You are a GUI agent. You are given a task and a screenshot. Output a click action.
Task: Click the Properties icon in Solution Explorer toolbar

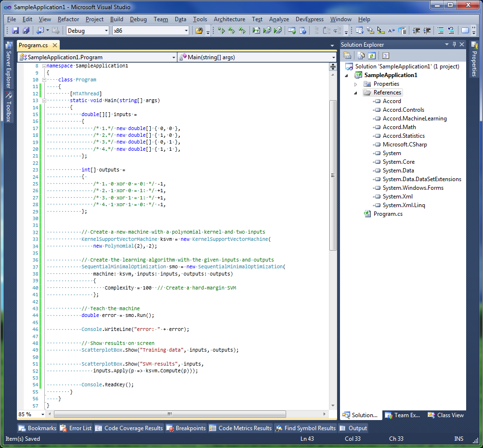[347, 55]
